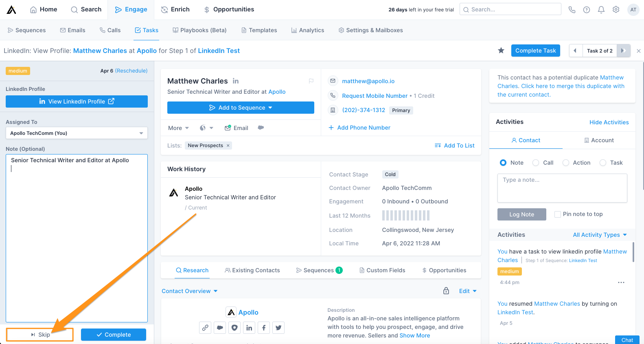This screenshot has width=644, height=344.
Task: Switch to Account activities tab
Action: coord(599,140)
